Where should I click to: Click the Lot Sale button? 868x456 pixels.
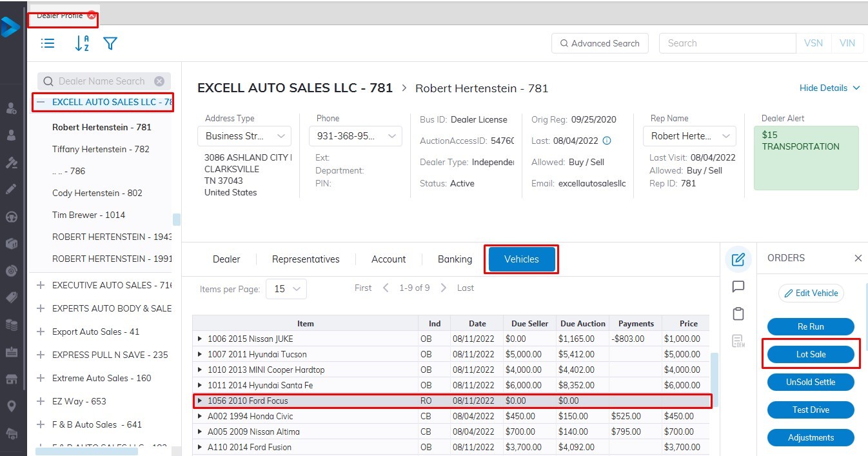811,354
